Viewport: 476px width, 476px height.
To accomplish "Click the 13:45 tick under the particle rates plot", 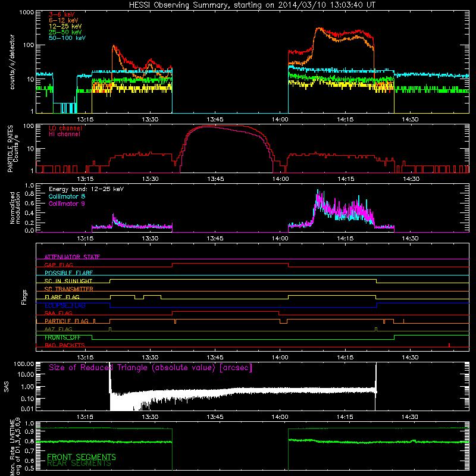I will click(215, 179).
